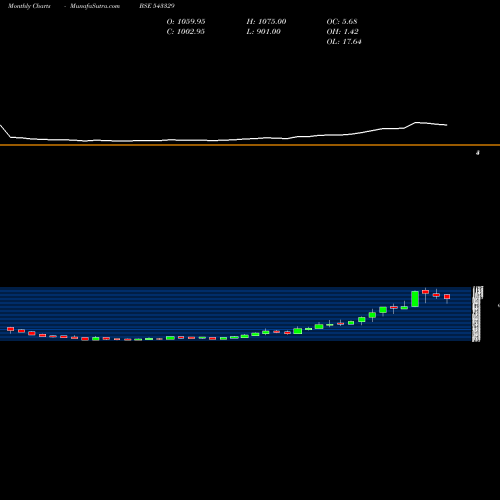Click the 'Monthly Charts' title text
Screen dimensions: 500x500
pos(29,6)
